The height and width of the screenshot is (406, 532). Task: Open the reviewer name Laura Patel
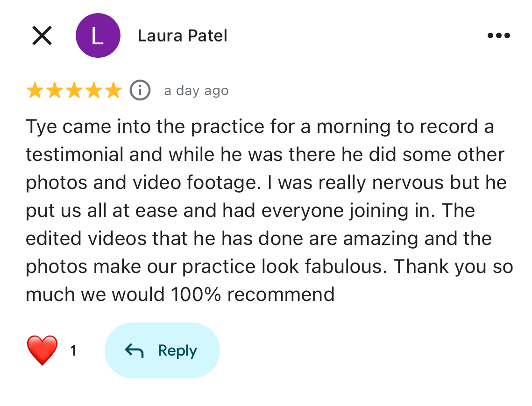[x=182, y=35]
